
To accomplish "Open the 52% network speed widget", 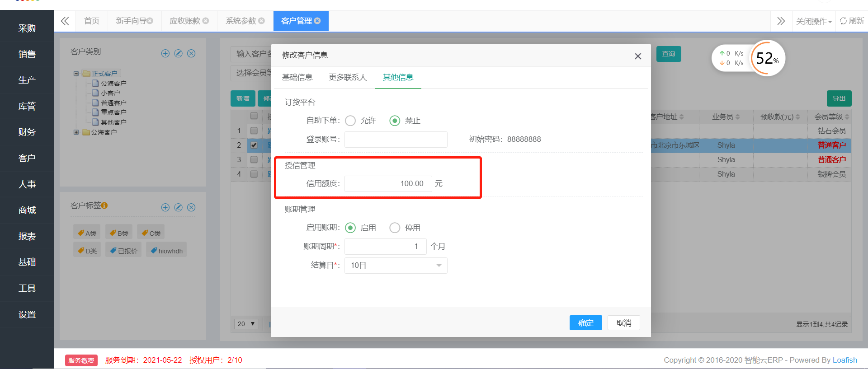I will [767, 58].
